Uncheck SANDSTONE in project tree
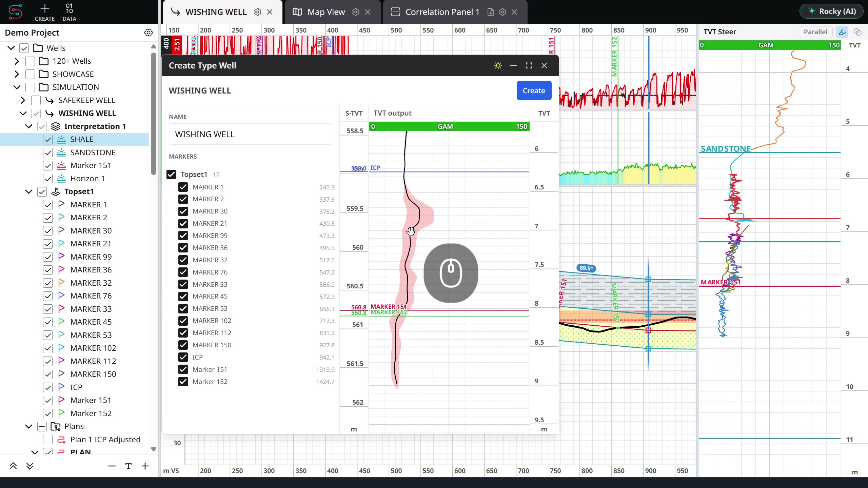868x488 pixels. 48,152
